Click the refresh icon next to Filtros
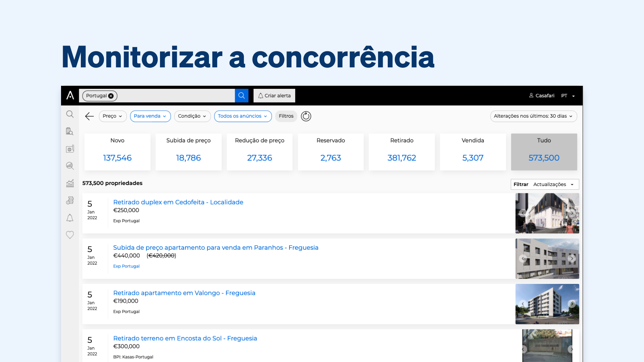The height and width of the screenshot is (362, 644). (x=306, y=116)
